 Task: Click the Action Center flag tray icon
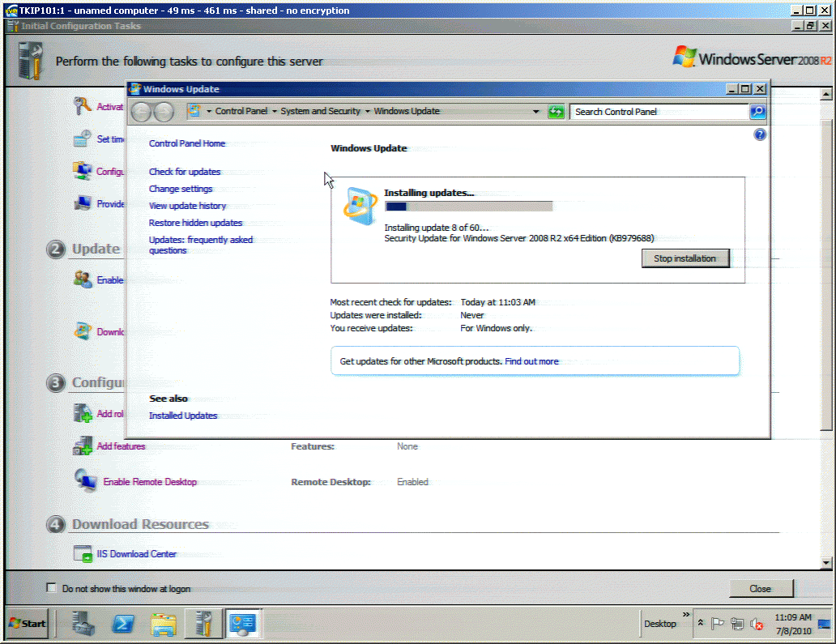718,623
